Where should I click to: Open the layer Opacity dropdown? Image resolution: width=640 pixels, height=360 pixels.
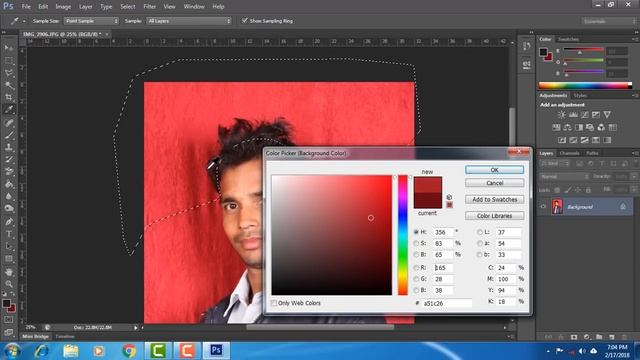pos(633,177)
